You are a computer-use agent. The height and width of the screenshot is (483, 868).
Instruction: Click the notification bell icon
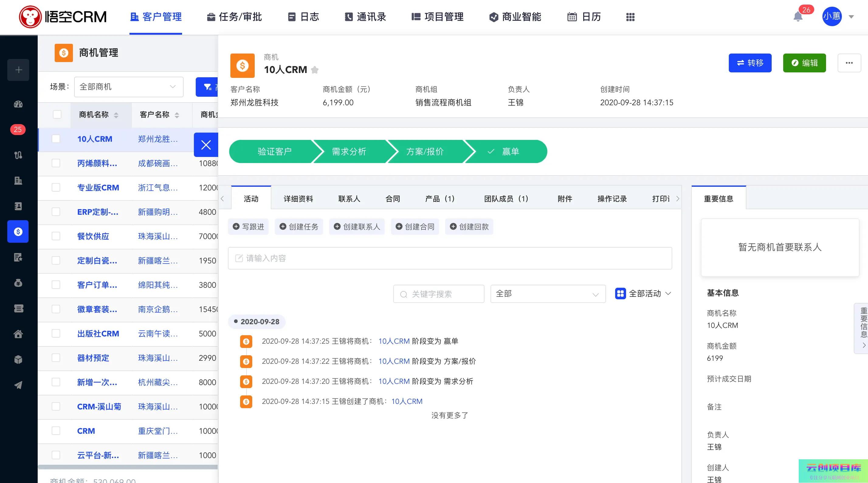(797, 16)
